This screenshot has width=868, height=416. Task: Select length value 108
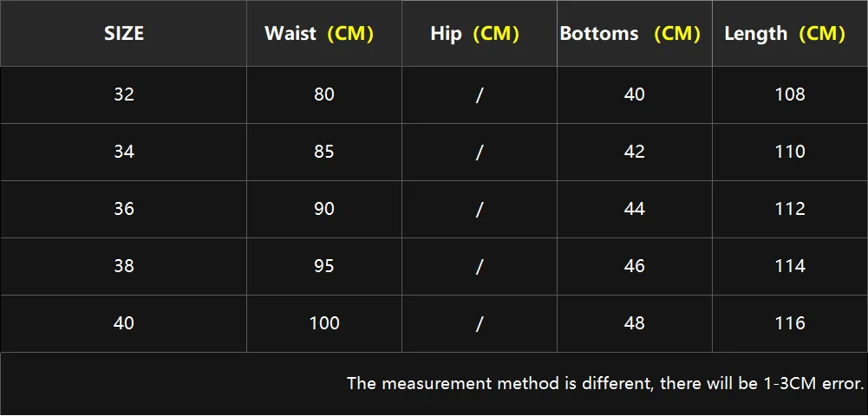click(x=790, y=94)
